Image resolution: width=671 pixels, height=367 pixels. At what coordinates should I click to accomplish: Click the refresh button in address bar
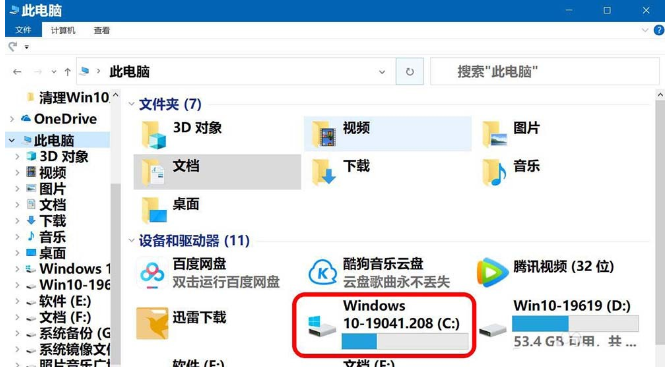[x=410, y=71]
